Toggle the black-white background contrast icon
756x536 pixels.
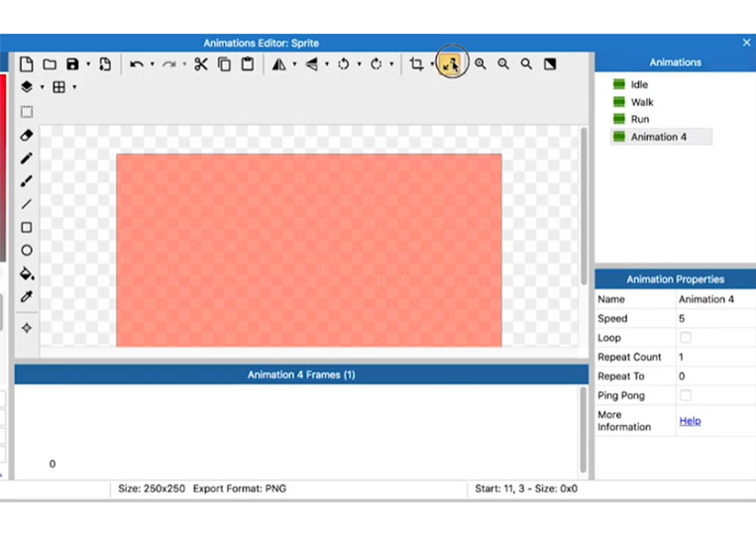point(550,63)
